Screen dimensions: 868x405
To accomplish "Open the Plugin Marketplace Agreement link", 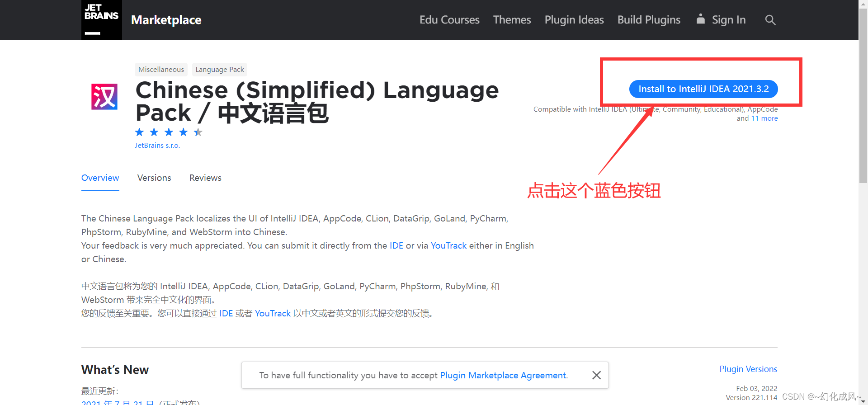I will click(503, 375).
